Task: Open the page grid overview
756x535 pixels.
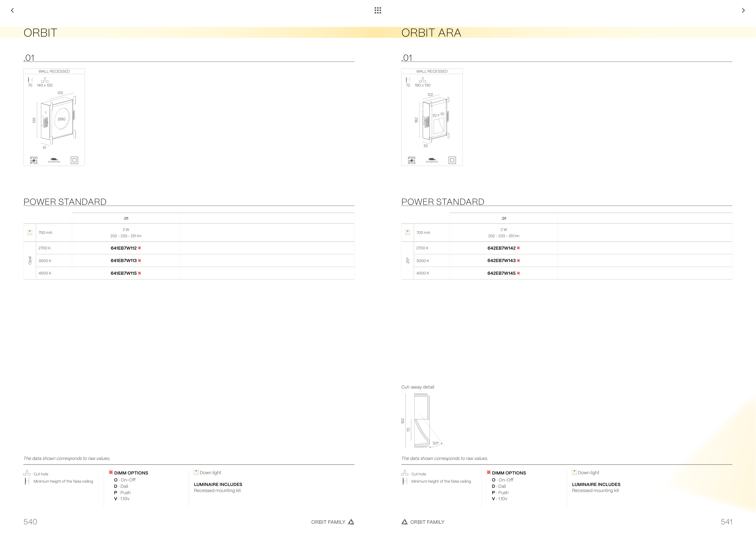Action: [x=378, y=11]
